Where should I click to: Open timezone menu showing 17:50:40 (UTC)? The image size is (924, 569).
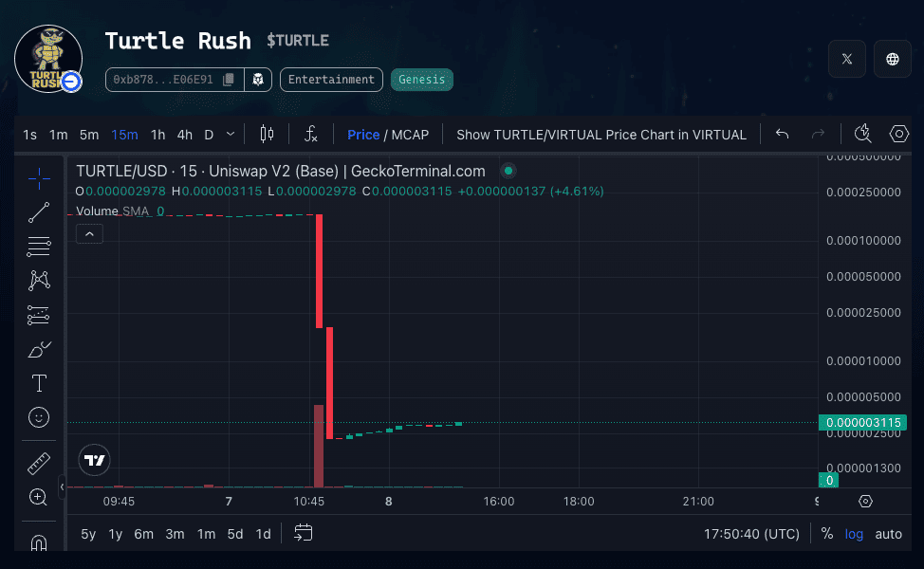pyautogui.click(x=751, y=534)
